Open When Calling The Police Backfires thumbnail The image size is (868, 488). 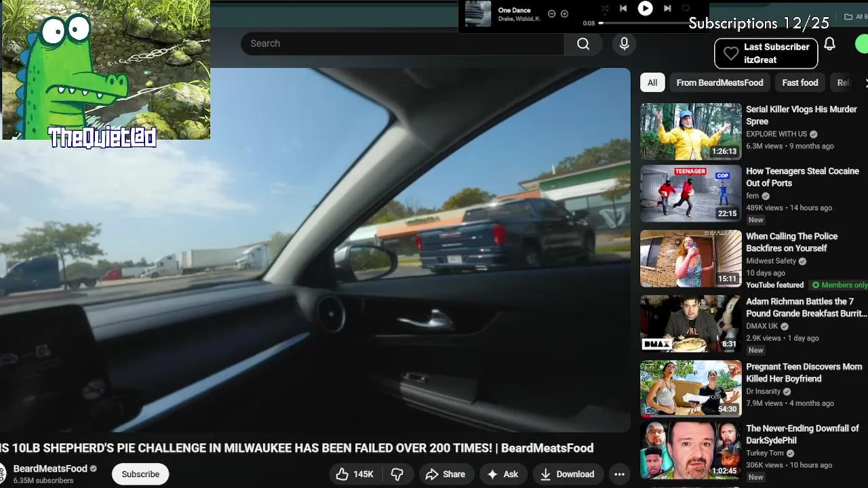tap(691, 259)
